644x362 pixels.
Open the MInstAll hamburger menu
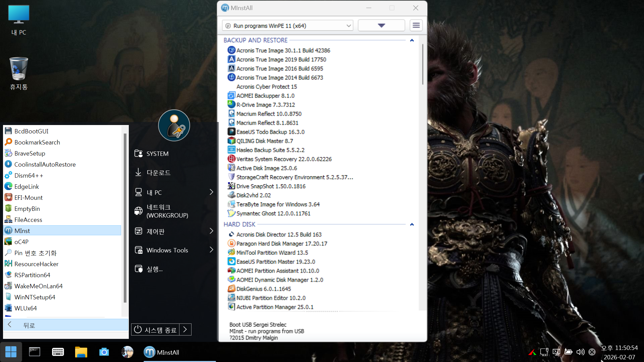coord(416,25)
